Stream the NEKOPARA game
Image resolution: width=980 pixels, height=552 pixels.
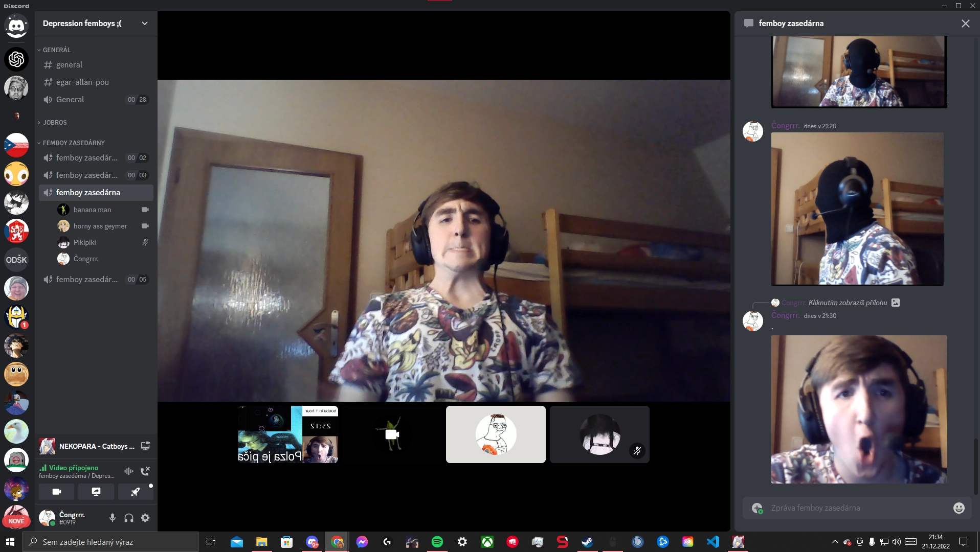[x=145, y=446]
